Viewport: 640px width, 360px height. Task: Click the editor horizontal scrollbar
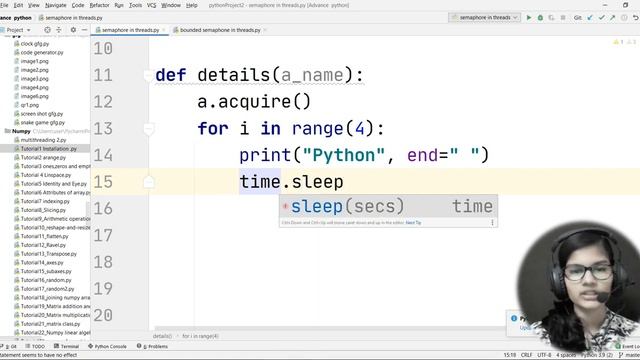[329, 329]
